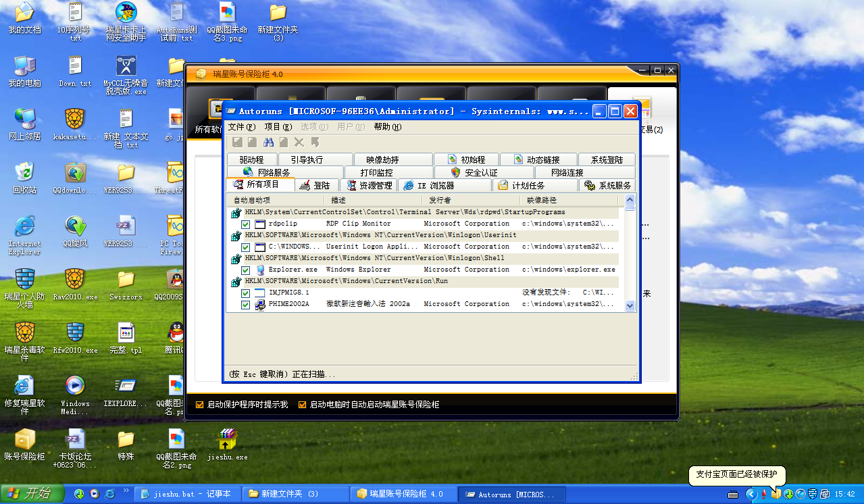
Task: Select HKLM CurrentVersion\Run registry key row
Action: point(424,281)
